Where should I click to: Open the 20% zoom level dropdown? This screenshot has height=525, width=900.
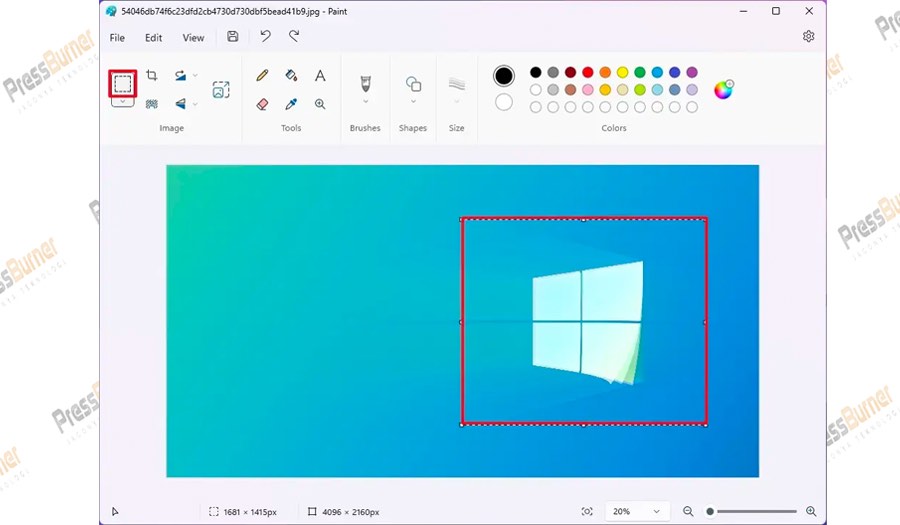[636, 511]
